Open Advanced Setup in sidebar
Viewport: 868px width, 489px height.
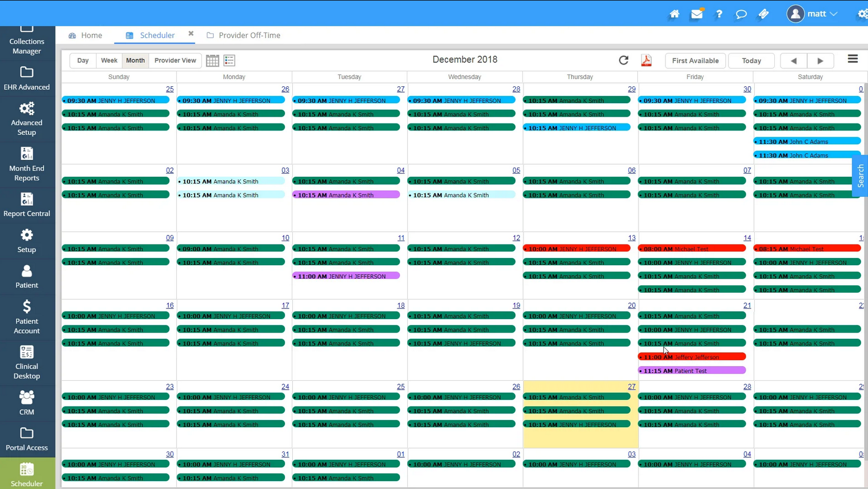pos(27,118)
